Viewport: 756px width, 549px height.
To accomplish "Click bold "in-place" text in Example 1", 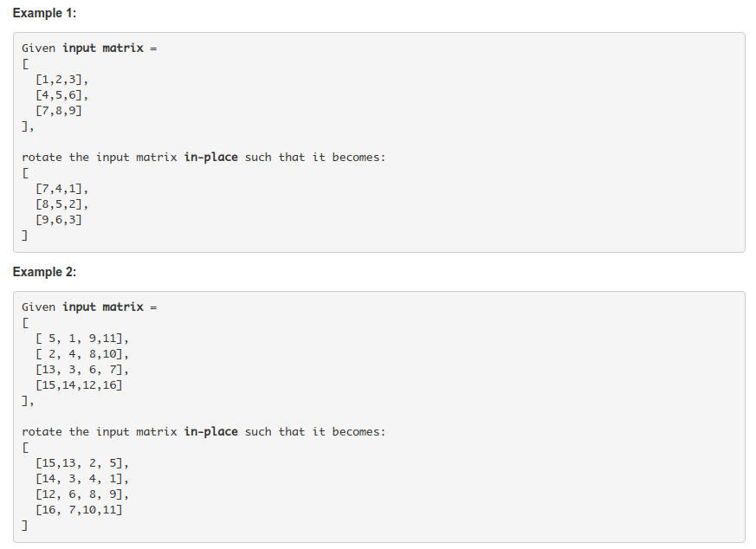I will pos(210,158).
